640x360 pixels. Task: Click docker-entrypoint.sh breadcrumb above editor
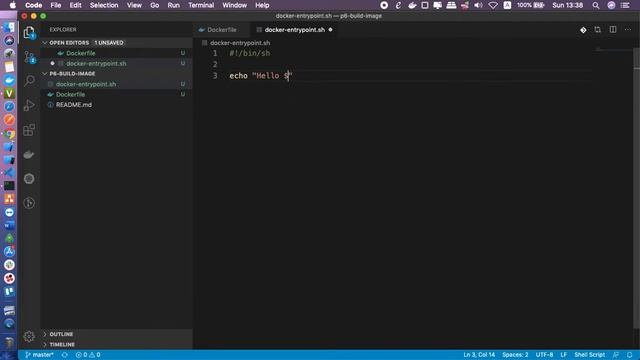240,43
